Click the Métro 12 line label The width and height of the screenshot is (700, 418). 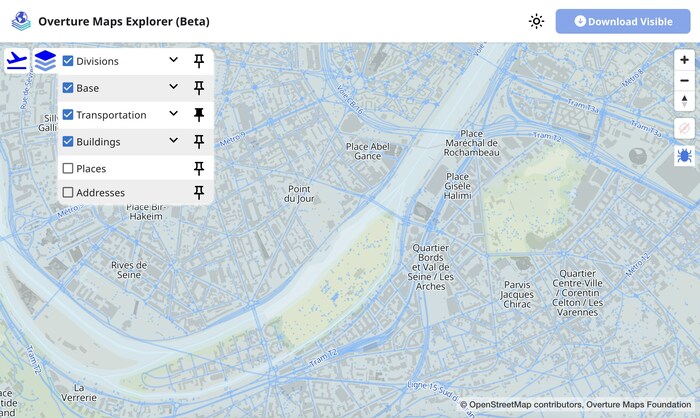tap(638, 266)
